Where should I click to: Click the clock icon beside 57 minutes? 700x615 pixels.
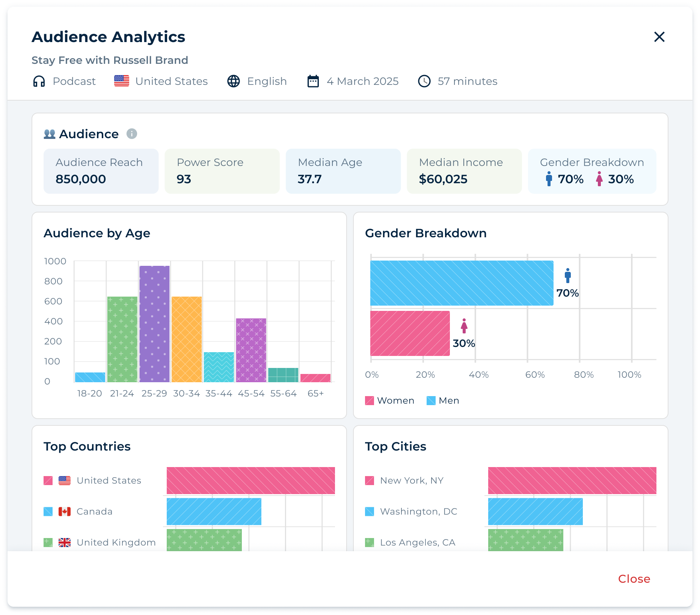click(x=424, y=81)
